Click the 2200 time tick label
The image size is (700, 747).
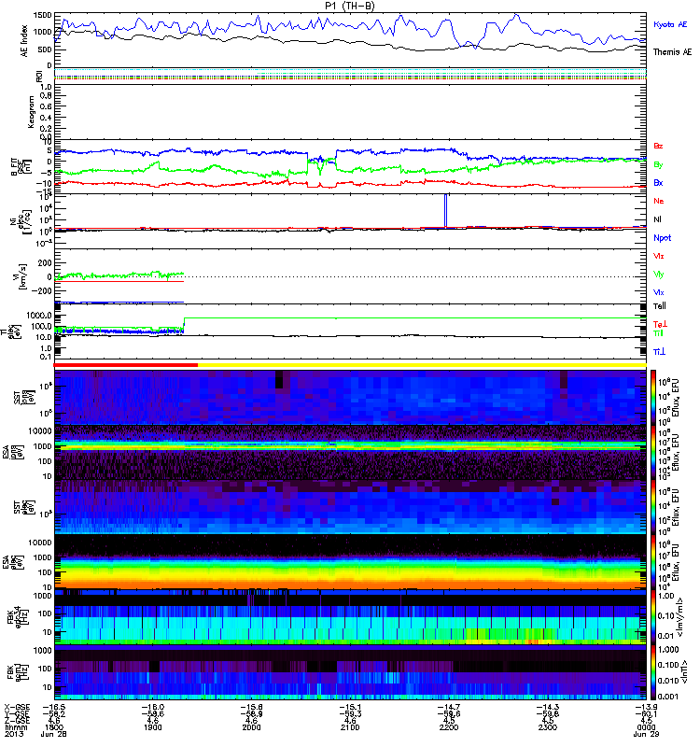point(449,727)
